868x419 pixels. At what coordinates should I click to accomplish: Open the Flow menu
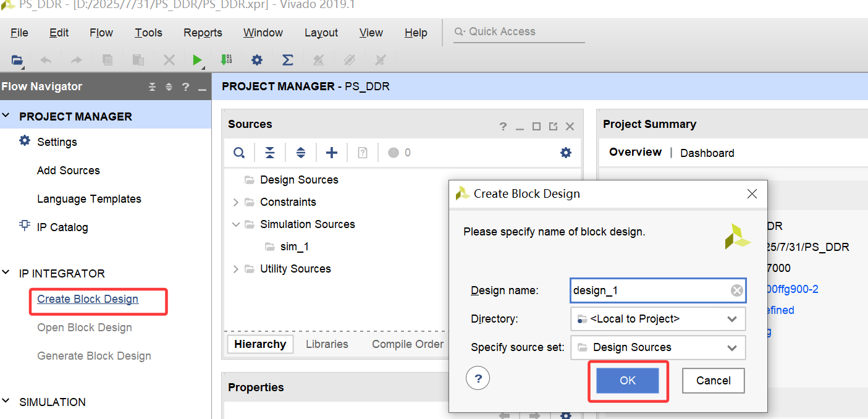coord(101,33)
